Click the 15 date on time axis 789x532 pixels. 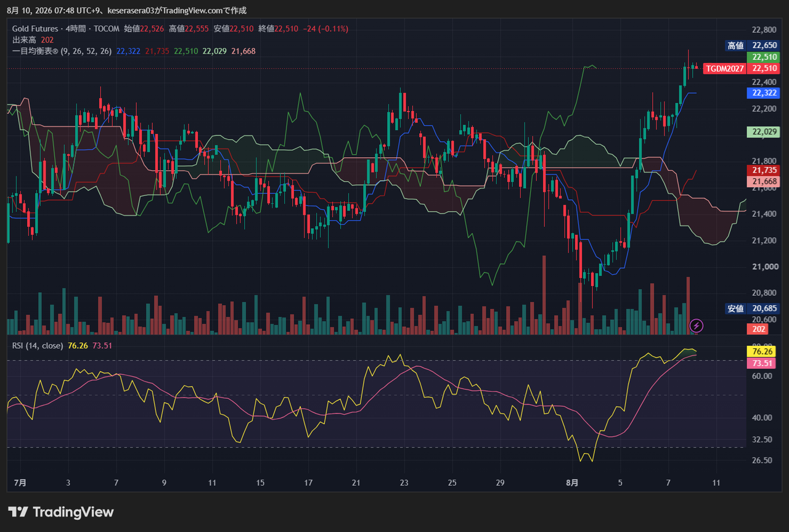coord(260,482)
